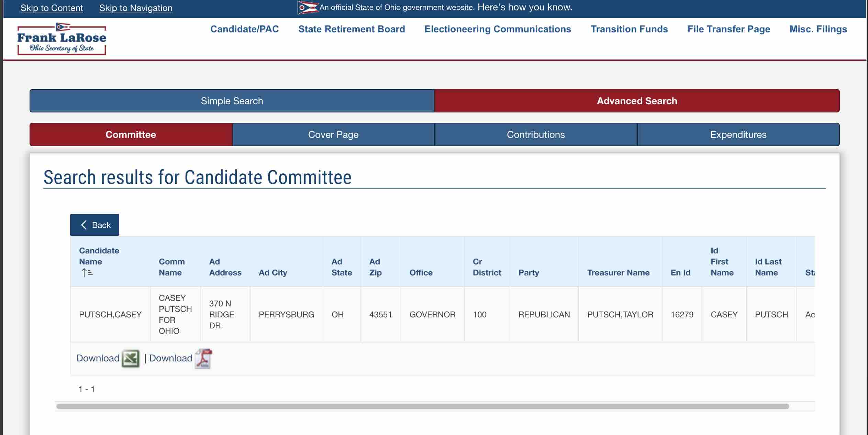Download results as PDF icon
Viewport: 868px width, 435px height.
[203, 359]
